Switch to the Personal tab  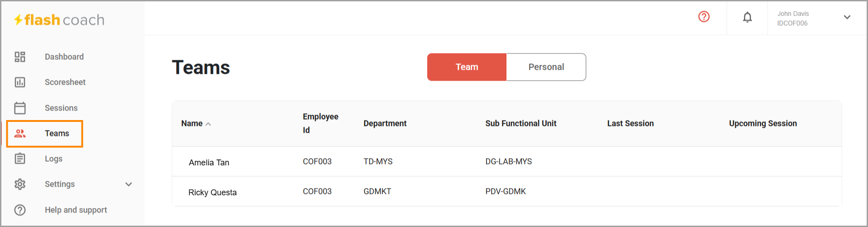pyautogui.click(x=546, y=67)
